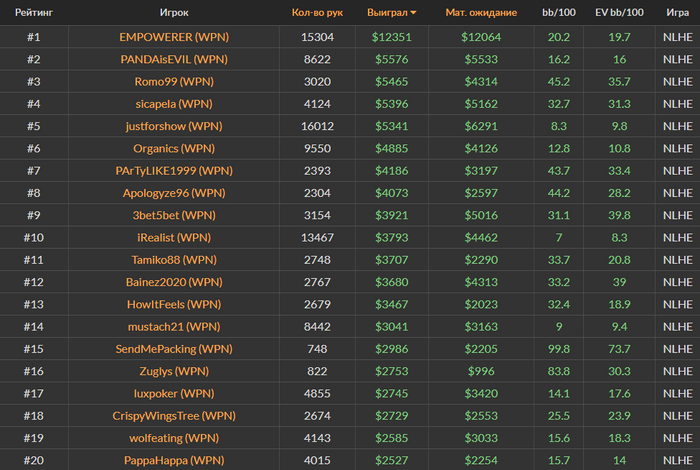This screenshot has width=700, height=470.
Task: Sort by Выиграл column header
Action: tap(387, 12)
